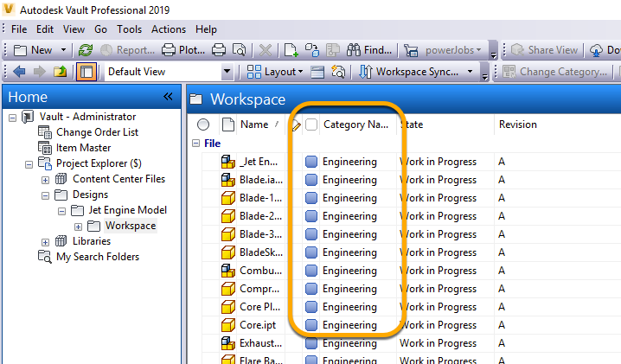
Task: Click the Share View toolbar button
Action: pos(545,50)
